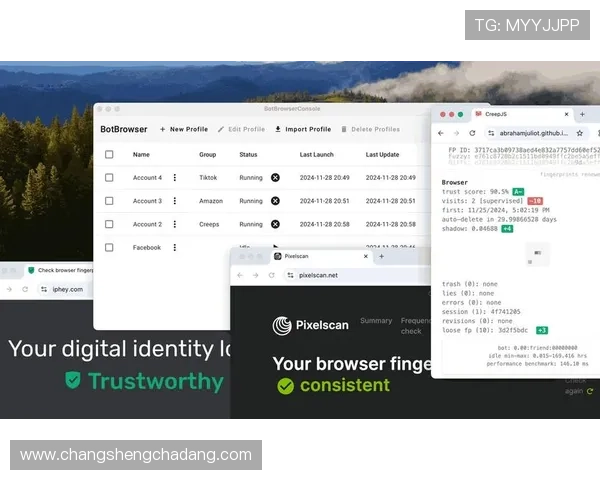Reload the CreepJS browser page
Image resolution: width=600 pixels, height=480 pixels.
pos(473,133)
